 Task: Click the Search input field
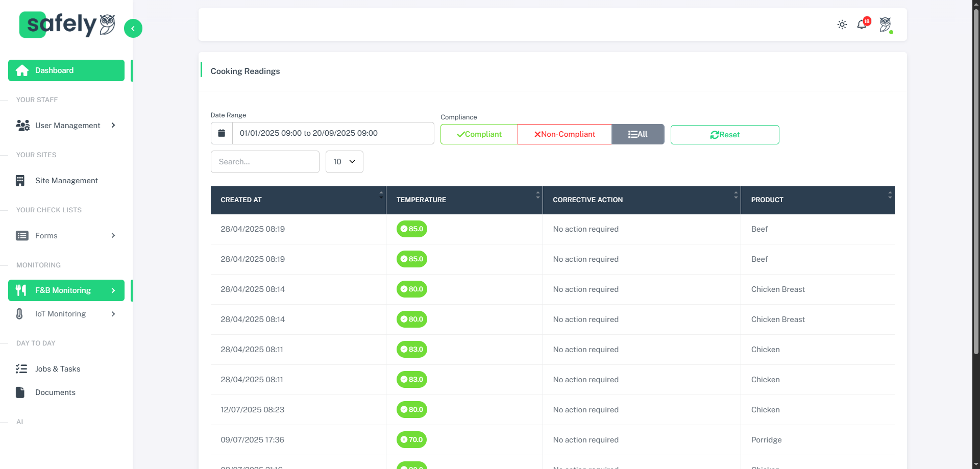265,162
